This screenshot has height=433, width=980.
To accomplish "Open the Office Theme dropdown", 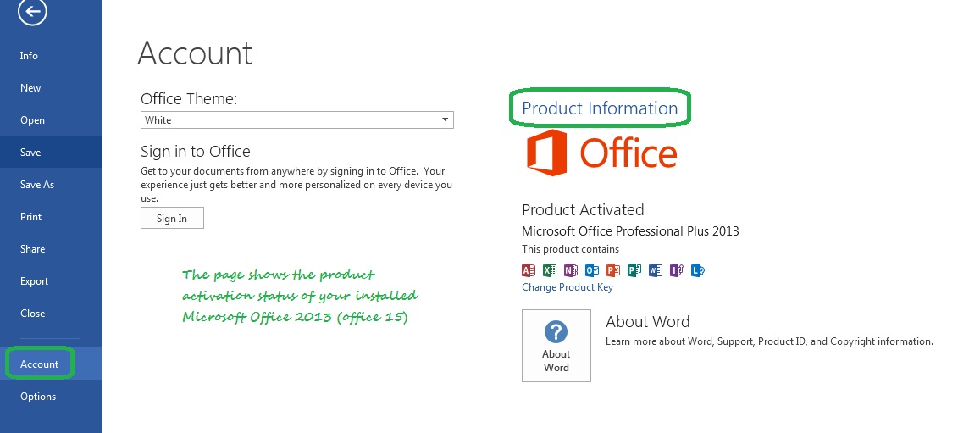I will 296,120.
